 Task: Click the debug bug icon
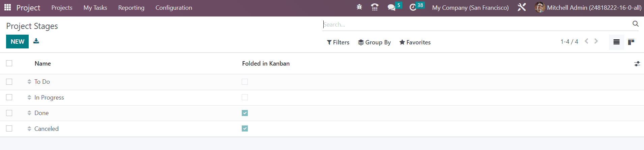pos(359,7)
